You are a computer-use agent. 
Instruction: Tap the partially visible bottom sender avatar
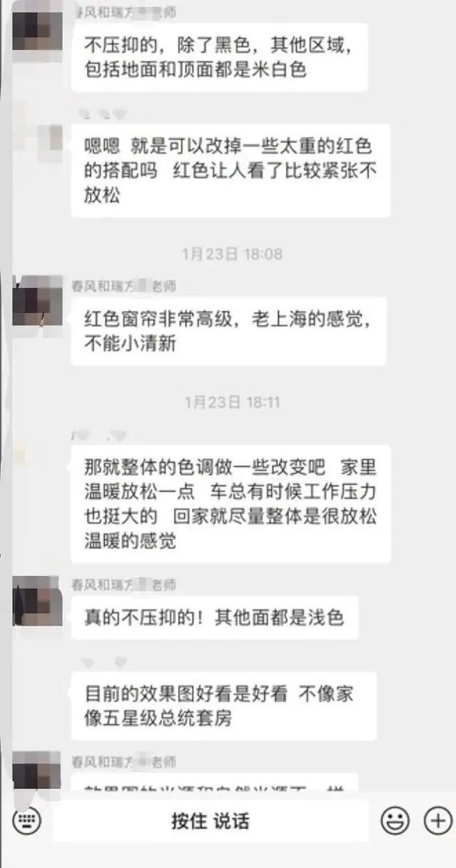pos(36,770)
